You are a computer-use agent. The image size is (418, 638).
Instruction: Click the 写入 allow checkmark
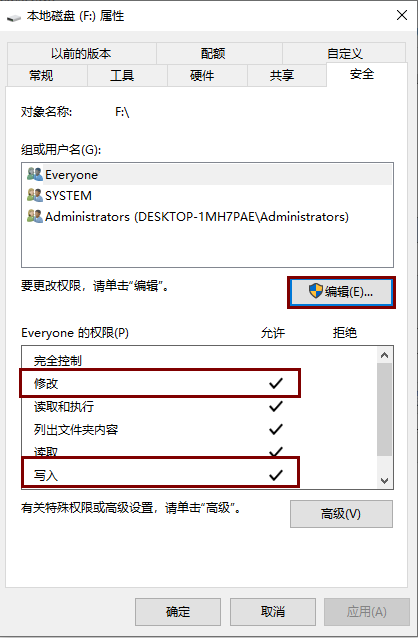click(x=276, y=475)
